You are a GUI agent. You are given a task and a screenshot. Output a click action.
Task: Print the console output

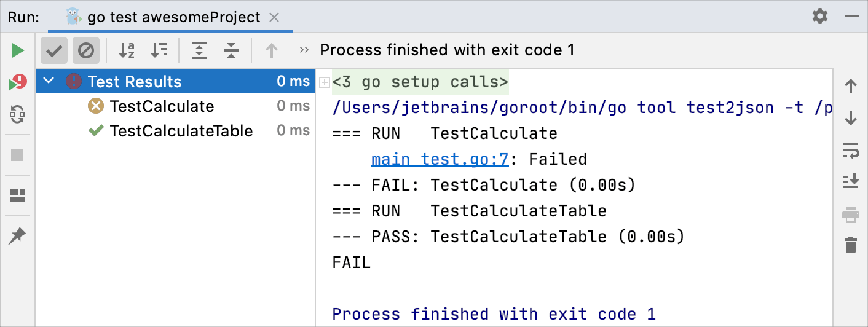click(851, 215)
